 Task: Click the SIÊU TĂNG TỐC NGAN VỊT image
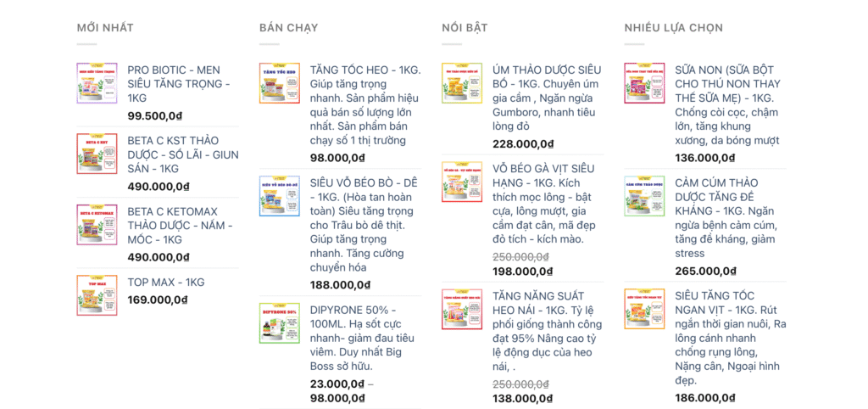pyautogui.click(x=644, y=309)
